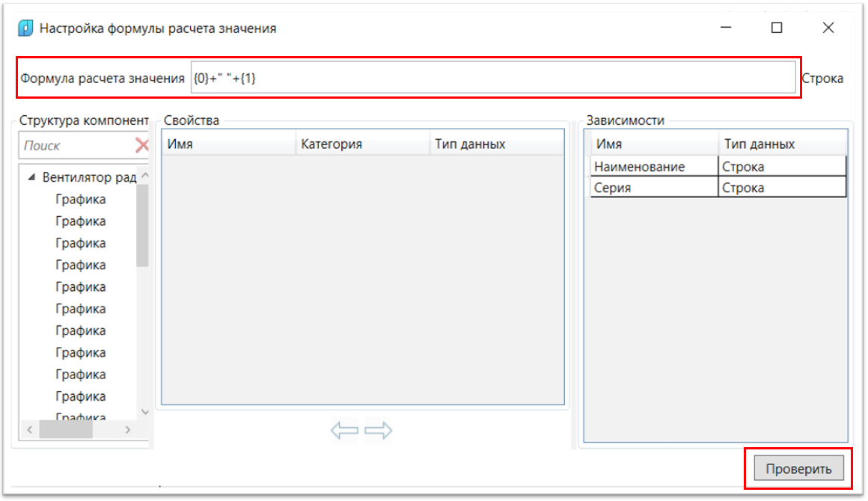868x501 pixels.
Task: Select the first Графика tree item
Action: point(81,200)
